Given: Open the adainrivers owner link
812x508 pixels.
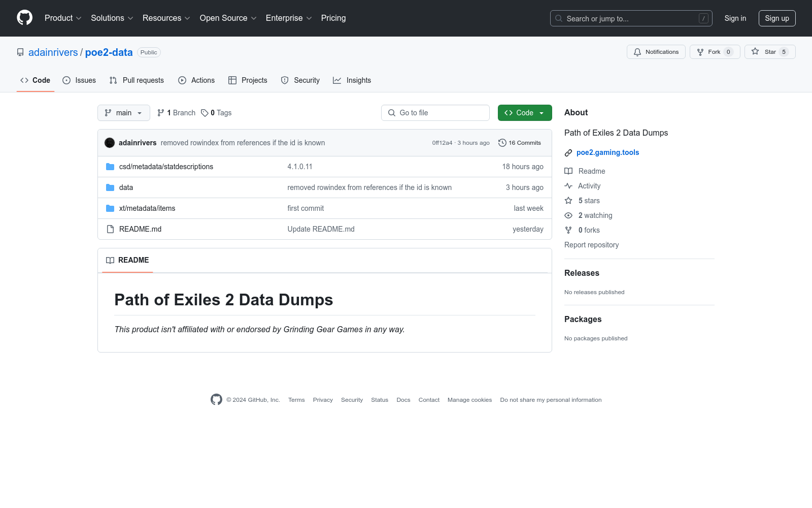Looking at the screenshot, I should [53, 52].
